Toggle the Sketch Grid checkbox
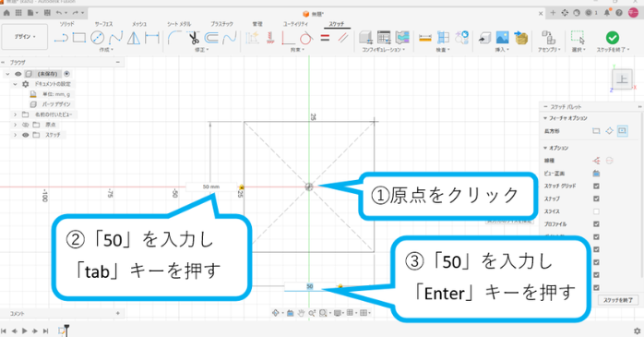Screen dimensions: 644x337 [596, 187]
